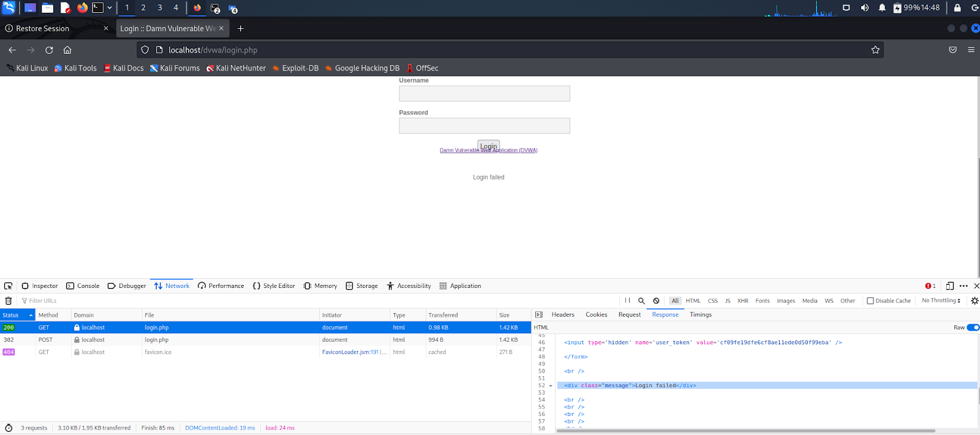This screenshot has height=435, width=980.
Task: Open terminal dropdown arrow in panel
Action: click(110, 8)
